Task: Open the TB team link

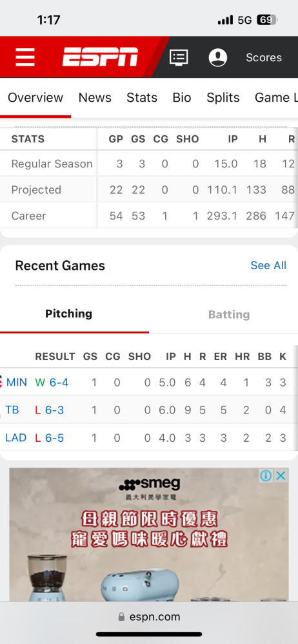Action: [x=12, y=410]
